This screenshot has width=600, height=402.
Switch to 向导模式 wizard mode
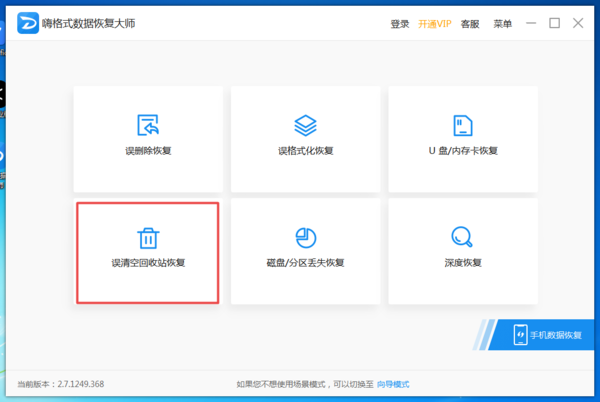393,384
